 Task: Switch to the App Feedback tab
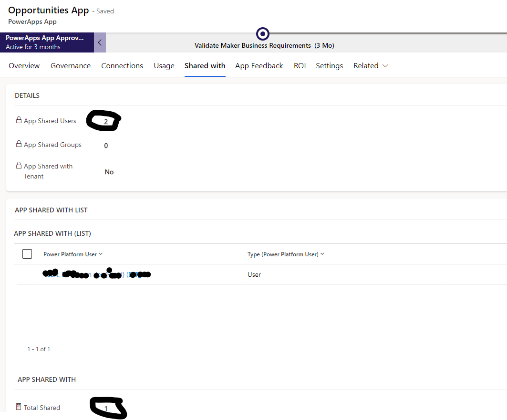click(x=259, y=65)
